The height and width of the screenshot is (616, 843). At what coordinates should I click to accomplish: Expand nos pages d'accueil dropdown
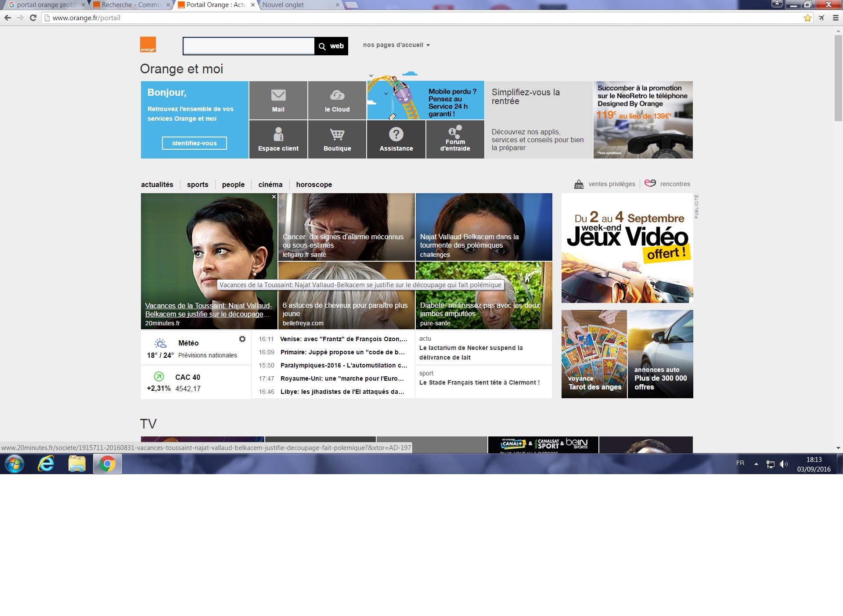point(396,45)
